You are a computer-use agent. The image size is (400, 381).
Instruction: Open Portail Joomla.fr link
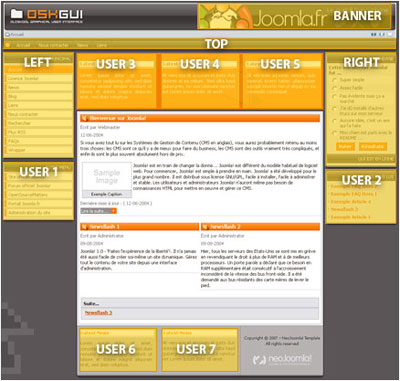coord(39,204)
